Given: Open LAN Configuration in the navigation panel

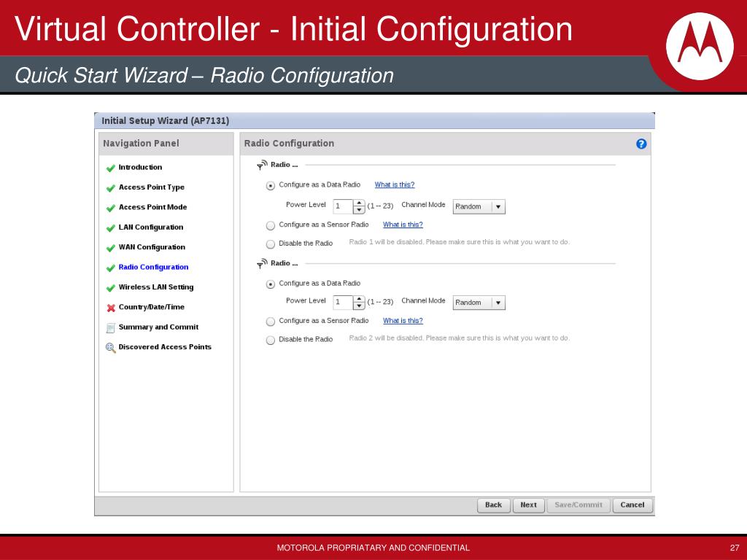Looking at the screenshot, I should point(150,227).
